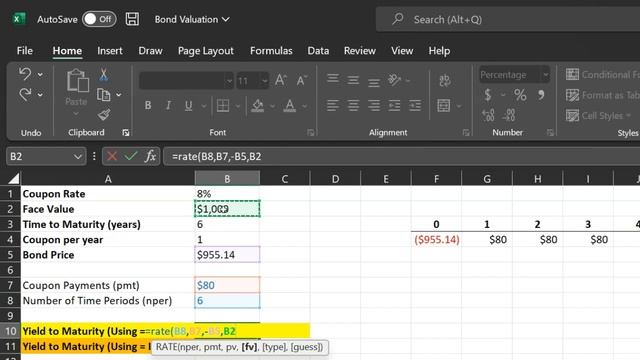Screen dimensions: 640x360
Task: Open the Data tab
Action: pos(318,51)
